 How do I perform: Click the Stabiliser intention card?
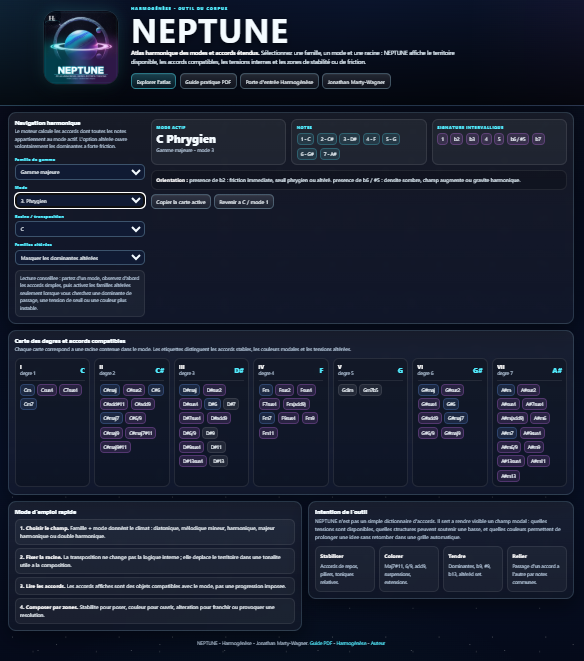[x=345, y=569]
